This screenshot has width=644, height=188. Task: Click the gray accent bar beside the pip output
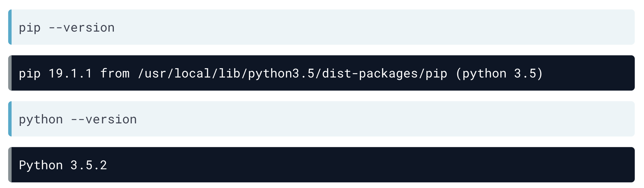(x=10, y=73)
